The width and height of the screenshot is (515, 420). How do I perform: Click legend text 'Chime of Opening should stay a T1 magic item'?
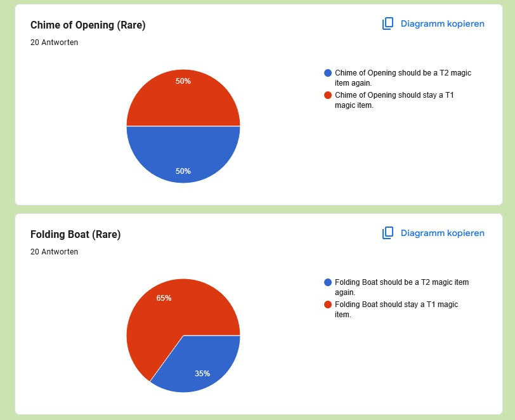(x=394, y=100)
